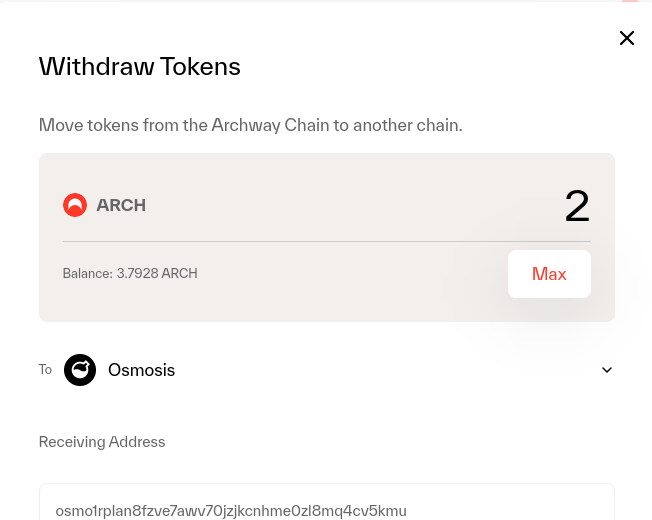Click the Osmosis chain logo
This screenshot has width=652, height=520.
coord(80,370)
